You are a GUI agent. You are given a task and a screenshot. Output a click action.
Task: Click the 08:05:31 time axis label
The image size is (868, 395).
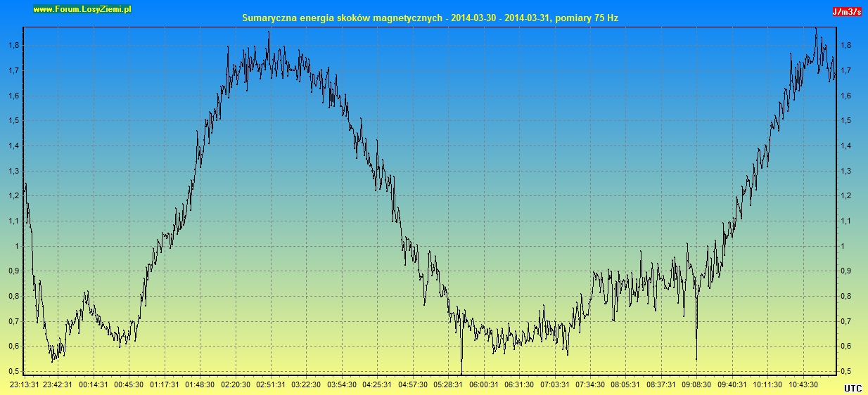[x=625, y=384]
